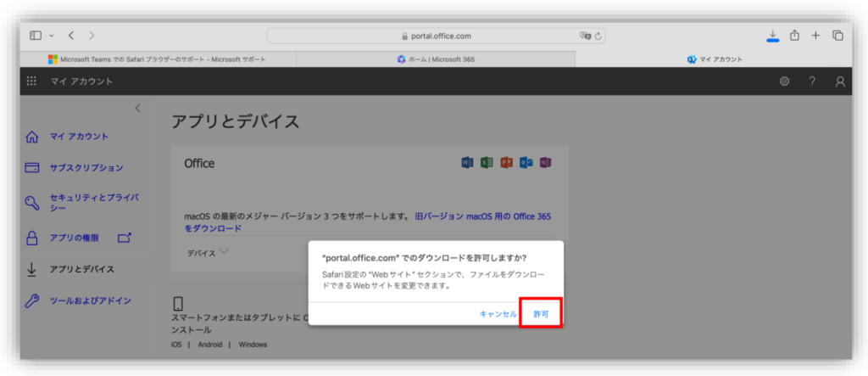Switch to the ホーム | Microsoft 365 tab
This screenshot has height=376, width=868.
point(436,59)
